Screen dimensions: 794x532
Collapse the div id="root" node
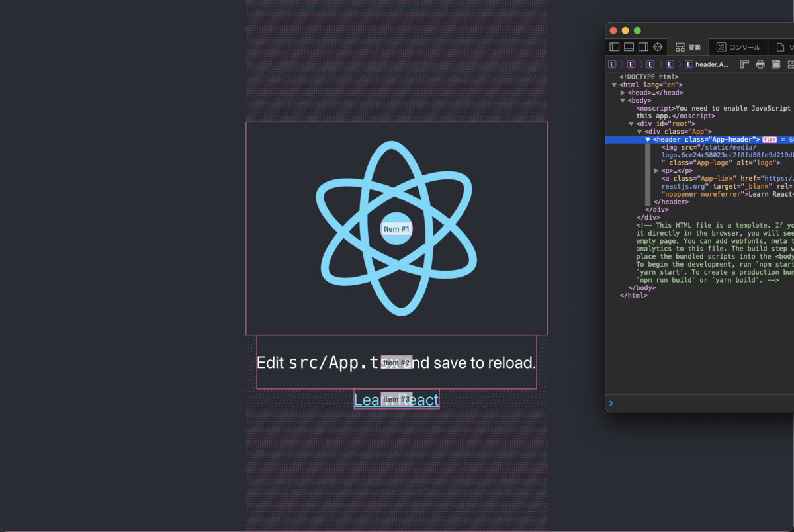click(631, 124)
